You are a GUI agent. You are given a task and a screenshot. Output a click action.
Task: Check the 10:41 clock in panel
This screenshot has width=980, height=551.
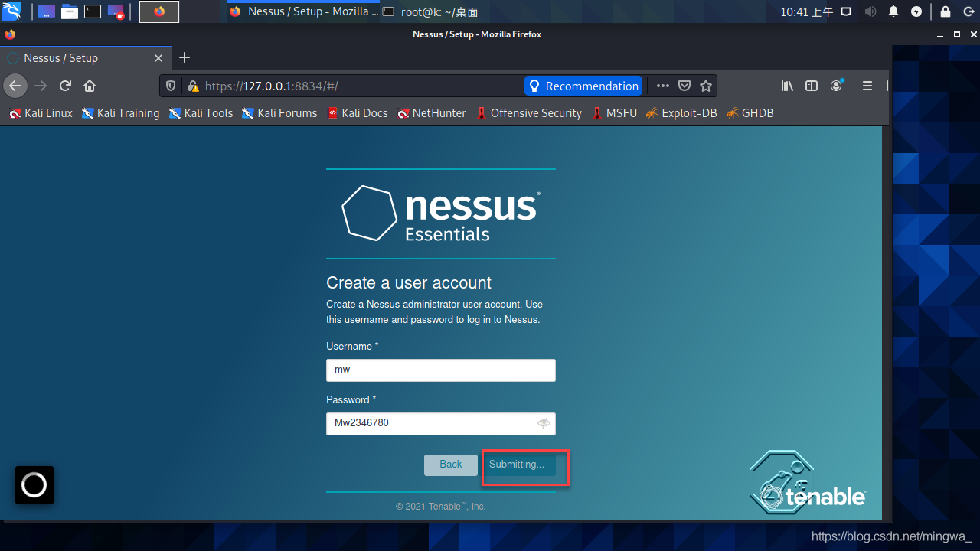point(807,11)
